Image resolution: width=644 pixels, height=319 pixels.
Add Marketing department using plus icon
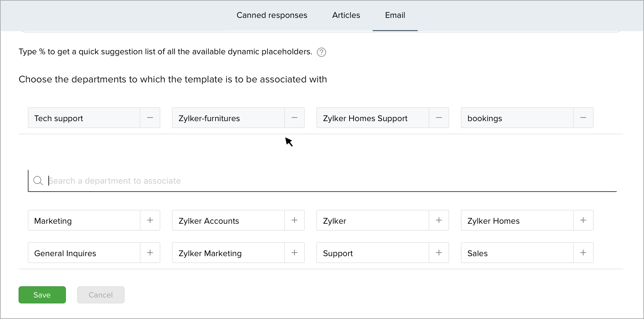click(150, 220)
